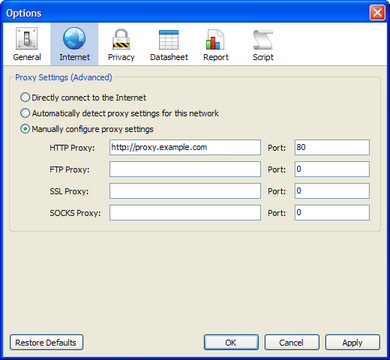Focus the FTP Proxy port field

(332, 169)
